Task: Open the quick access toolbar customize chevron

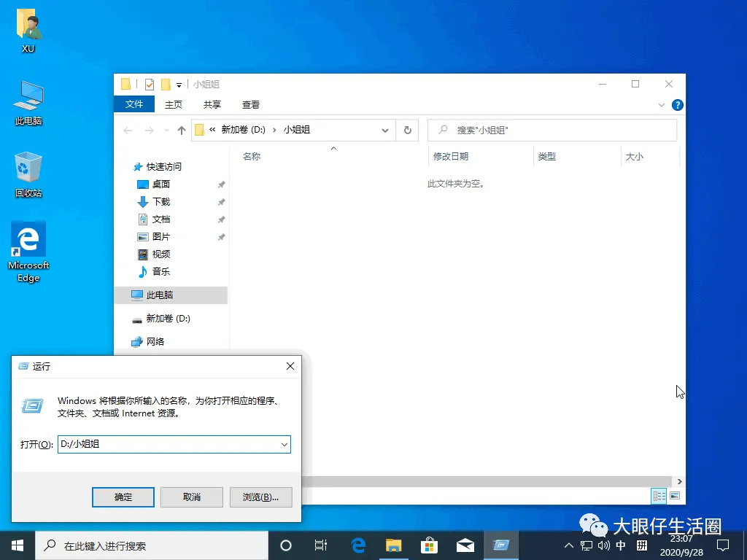Action: [x=179, y=84]
